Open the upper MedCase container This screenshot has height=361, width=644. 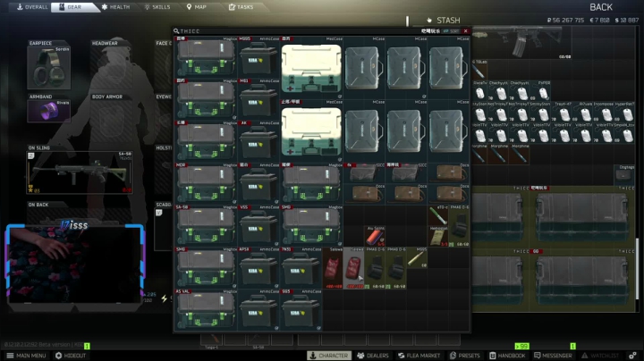[311, 67]
